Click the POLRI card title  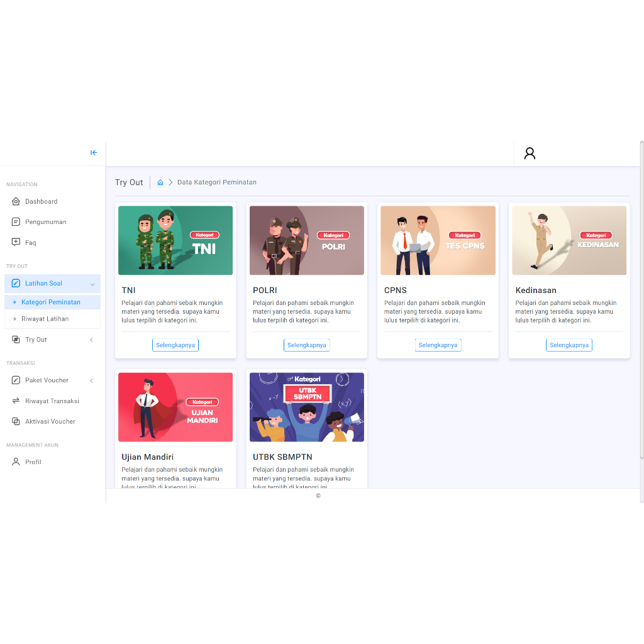coord(265,291)
